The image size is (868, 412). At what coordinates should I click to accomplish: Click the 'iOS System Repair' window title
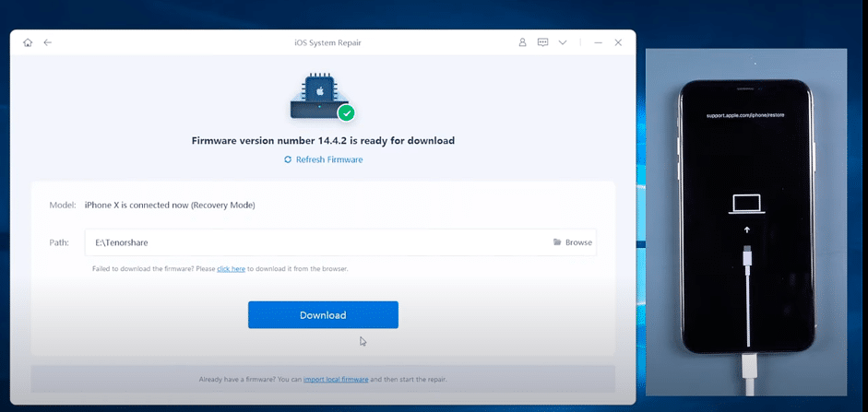323,42
